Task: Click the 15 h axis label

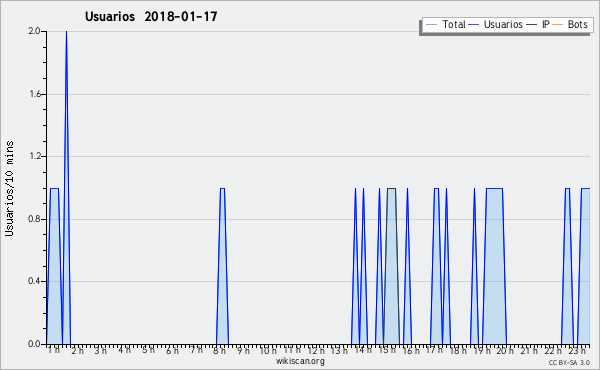Action: (x=387, y=350)
